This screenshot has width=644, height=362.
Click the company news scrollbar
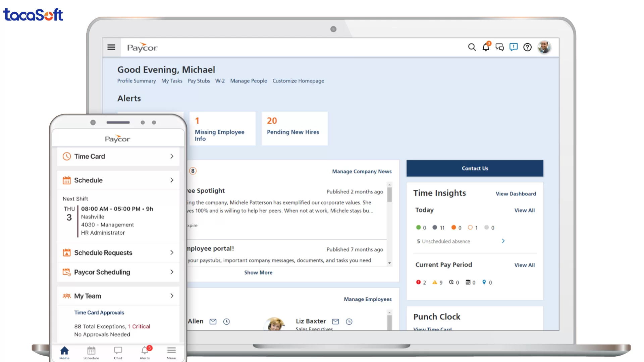(x=389, y=195)
